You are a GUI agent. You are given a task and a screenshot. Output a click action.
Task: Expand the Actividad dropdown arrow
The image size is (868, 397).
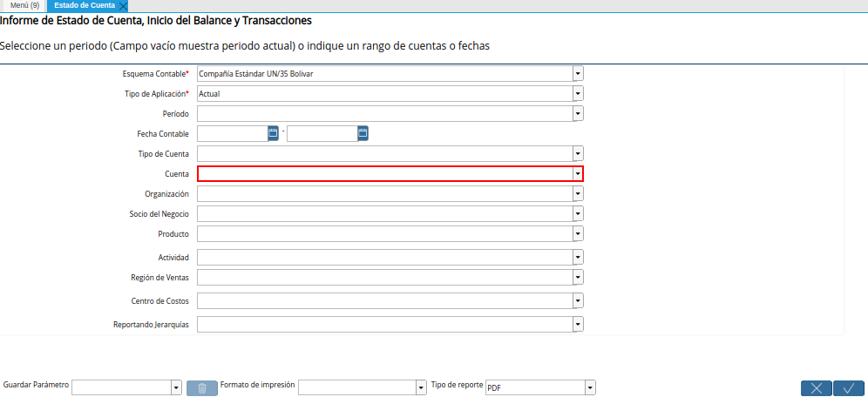(x=578, y=257)
